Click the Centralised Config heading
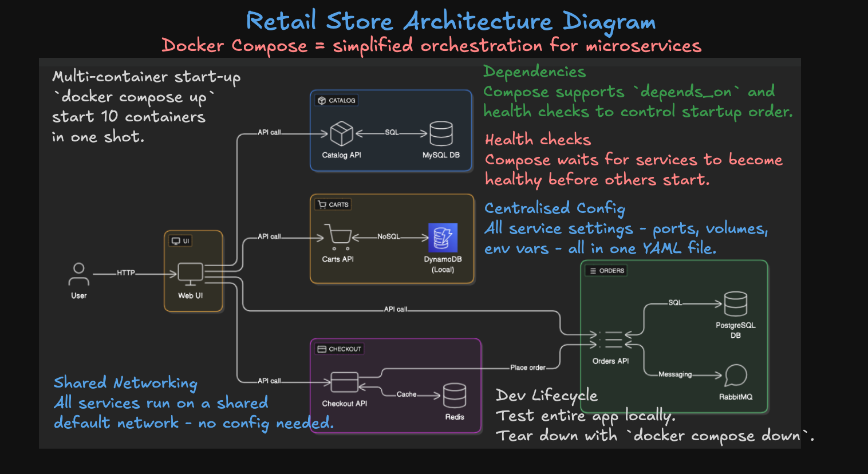 click(x=554, y=208)
